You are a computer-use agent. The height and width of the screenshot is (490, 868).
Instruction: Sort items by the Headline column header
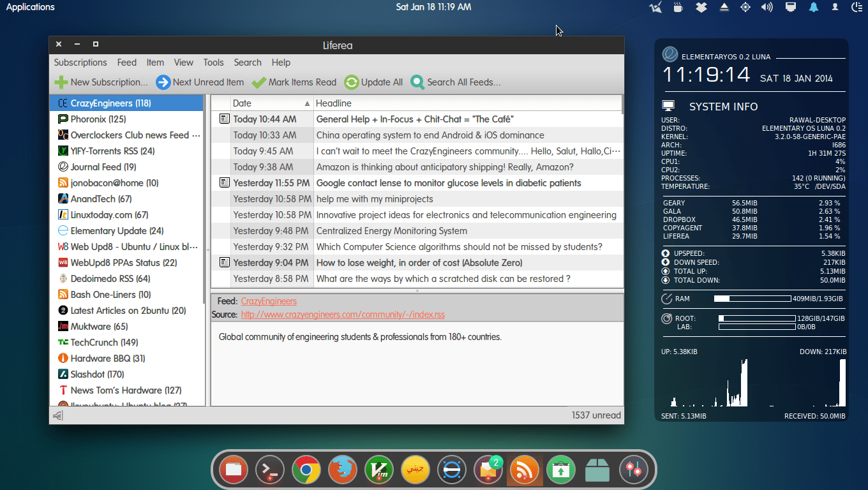[467, 103]
